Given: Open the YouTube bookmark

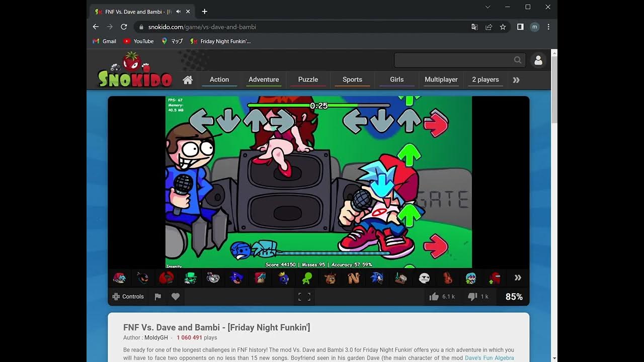Looking at the screenshot, I should [x=139, y=41].
